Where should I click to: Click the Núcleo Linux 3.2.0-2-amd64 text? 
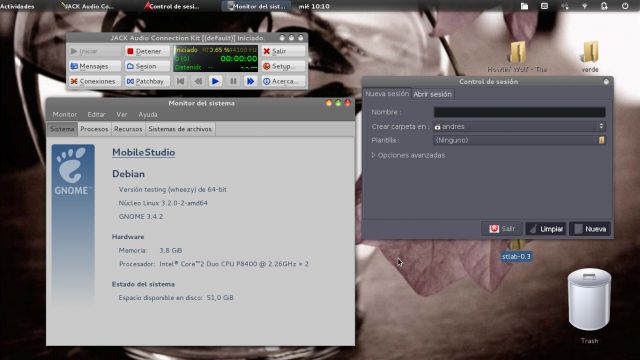point(163,203)
